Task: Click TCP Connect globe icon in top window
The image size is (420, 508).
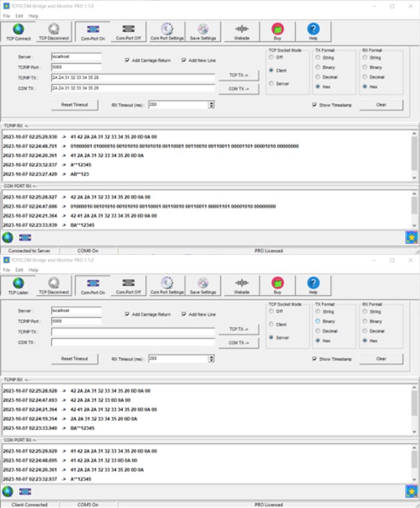Action: 19,32
